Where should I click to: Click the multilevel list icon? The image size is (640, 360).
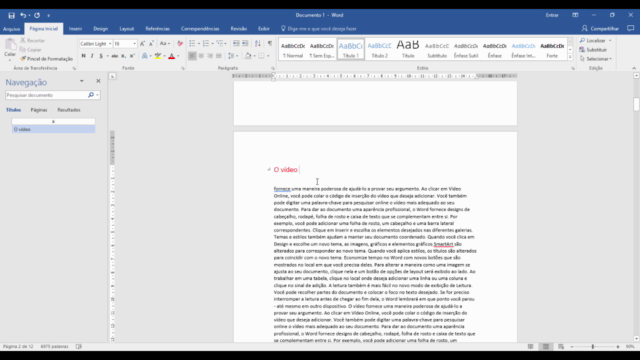point(220,44)
